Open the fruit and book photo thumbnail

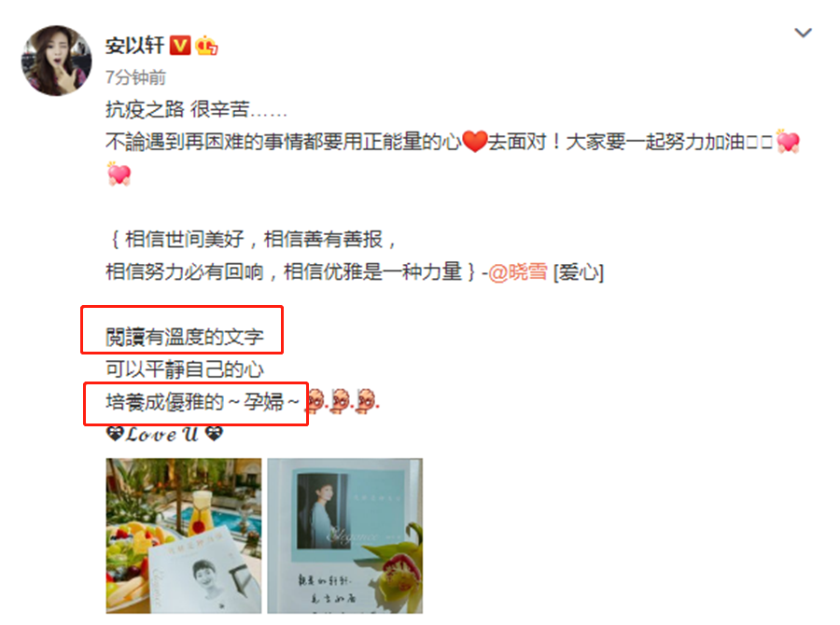coord(184,535)
